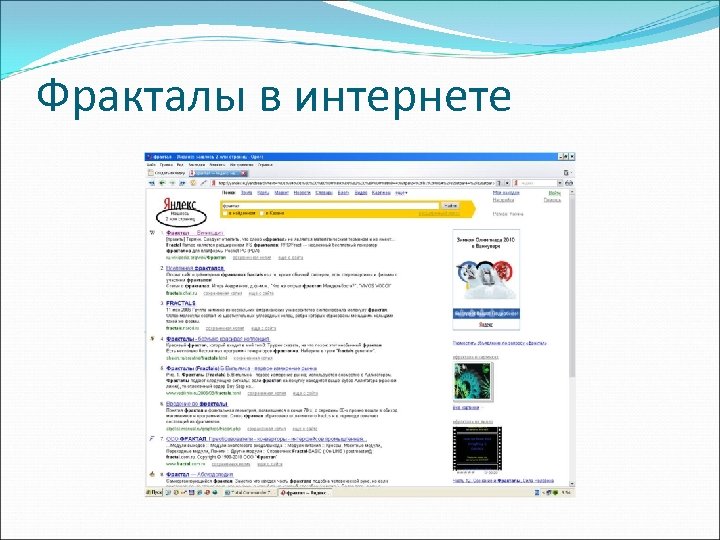Open the 'Фракталы (Fractals) Б.Вильямса' result
Screen dimensions: 720x540
point(241,368)
